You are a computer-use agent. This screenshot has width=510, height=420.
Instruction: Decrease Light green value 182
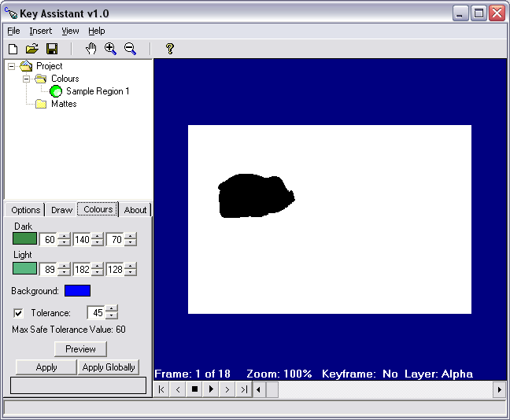coord(98,272)
